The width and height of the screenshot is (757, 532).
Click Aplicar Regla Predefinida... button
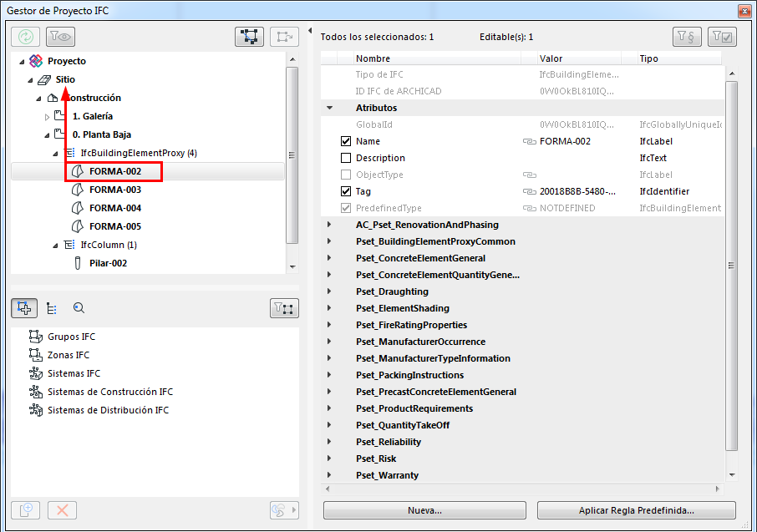pos(637,510)
